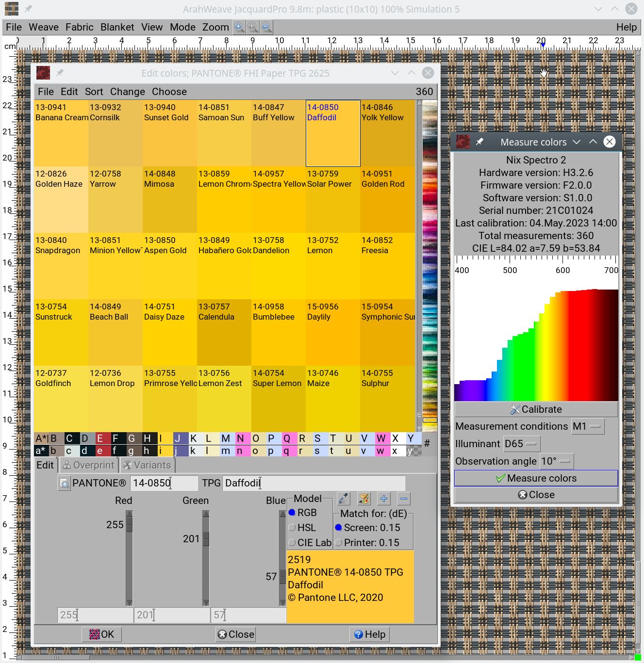
Task: Click the Calibrate button
Action: point(536,409)
